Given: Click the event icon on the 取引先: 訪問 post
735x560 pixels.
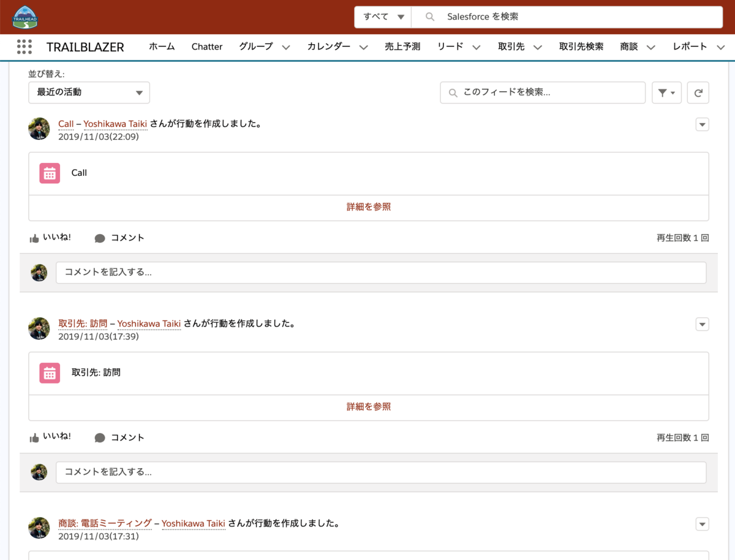Looking at the screenshot, I should click(49, 373).
